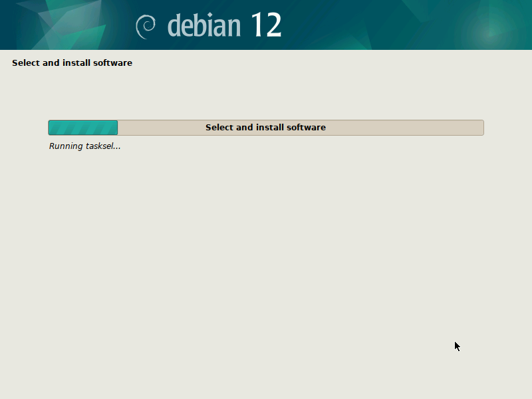Click the 'Select and install software' progress label
Viewport: 532px width, 399px height.
tap(266, 127)
